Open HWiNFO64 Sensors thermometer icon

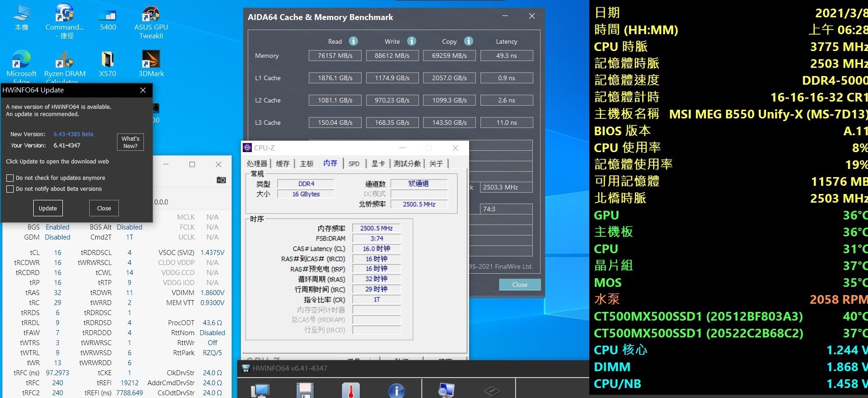click(351, 391)
